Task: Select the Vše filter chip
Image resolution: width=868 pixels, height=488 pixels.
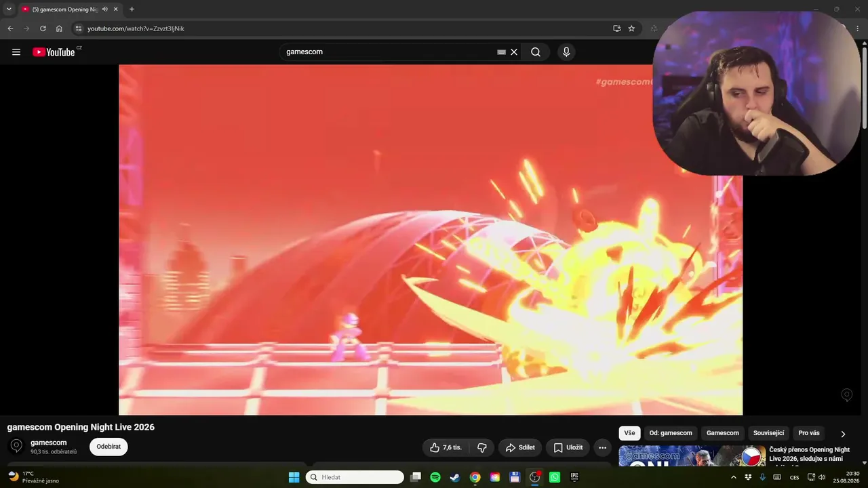Action: coord(629,433)
